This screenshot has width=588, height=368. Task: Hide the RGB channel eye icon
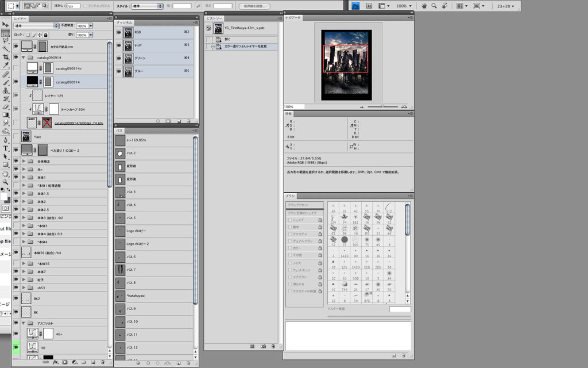[119, 32]
